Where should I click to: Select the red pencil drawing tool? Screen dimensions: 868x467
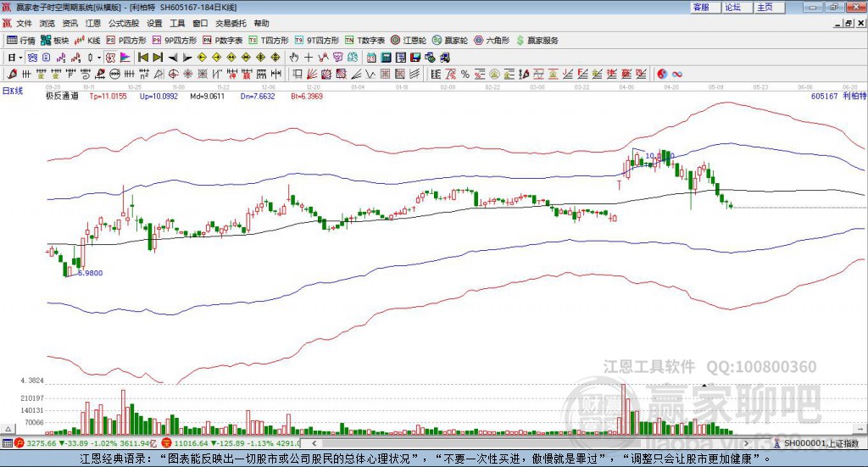coord(12,74)
